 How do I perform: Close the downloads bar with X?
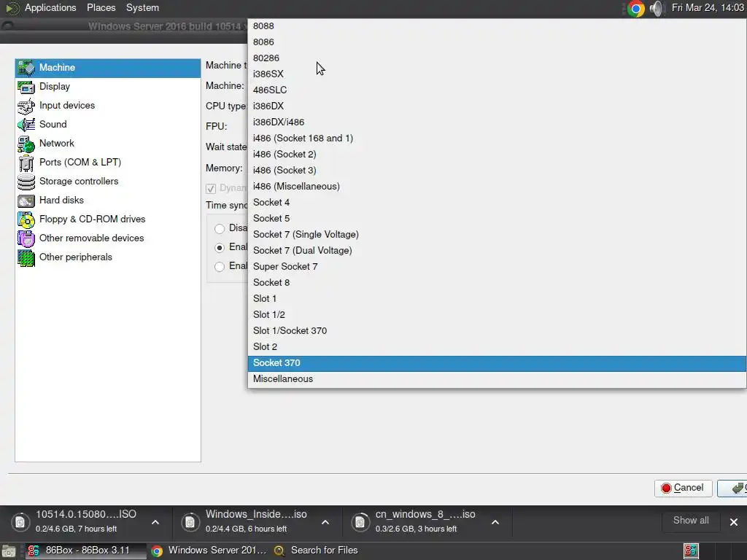point(734,522)
